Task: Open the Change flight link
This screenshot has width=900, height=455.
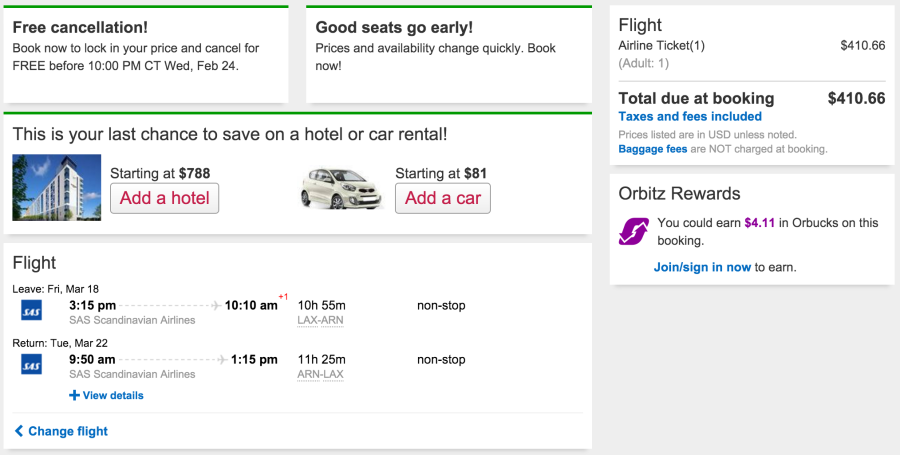Action: coord(67,431)
